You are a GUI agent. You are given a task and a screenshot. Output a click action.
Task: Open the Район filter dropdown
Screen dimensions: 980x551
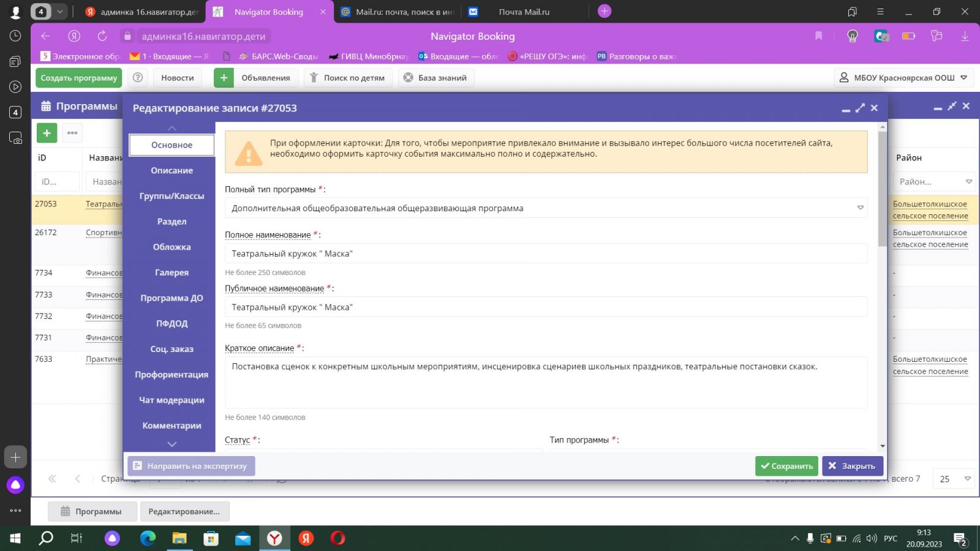click(968, 182)
